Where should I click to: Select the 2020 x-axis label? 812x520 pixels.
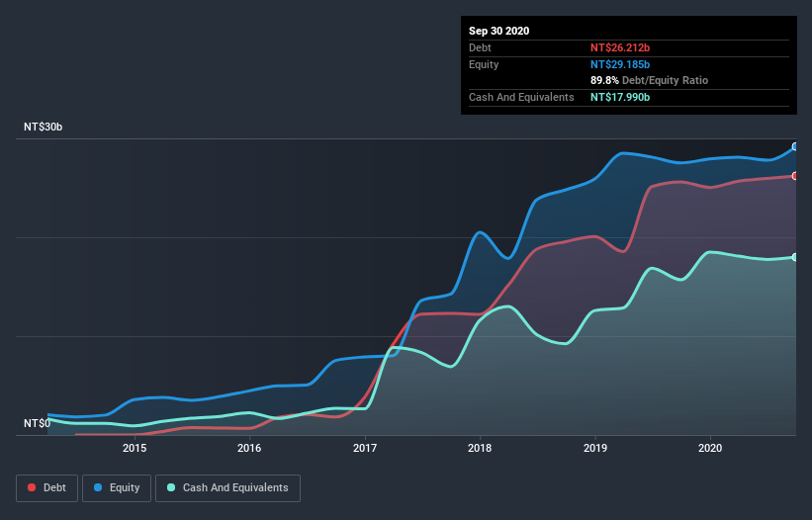(710, 448)
